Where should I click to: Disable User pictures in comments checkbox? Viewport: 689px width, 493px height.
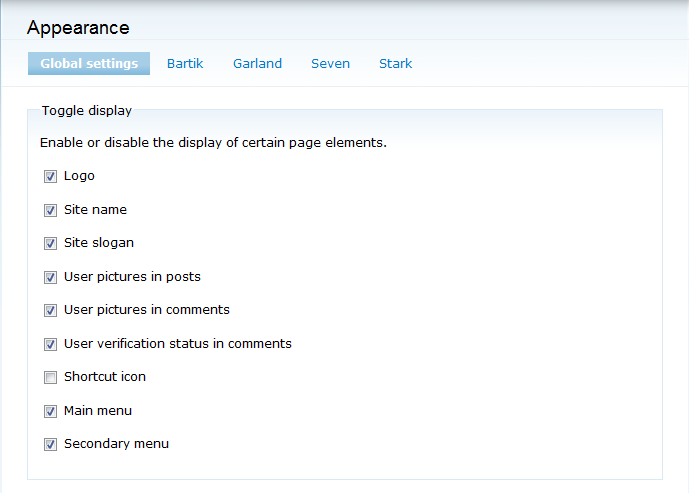pyautogui.click(x=50, y=311)
